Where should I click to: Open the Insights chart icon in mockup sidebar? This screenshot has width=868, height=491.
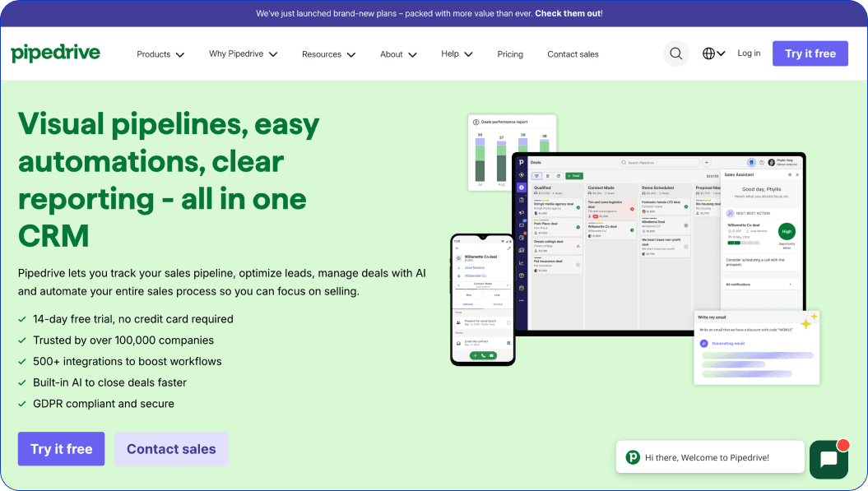[522, 263]
